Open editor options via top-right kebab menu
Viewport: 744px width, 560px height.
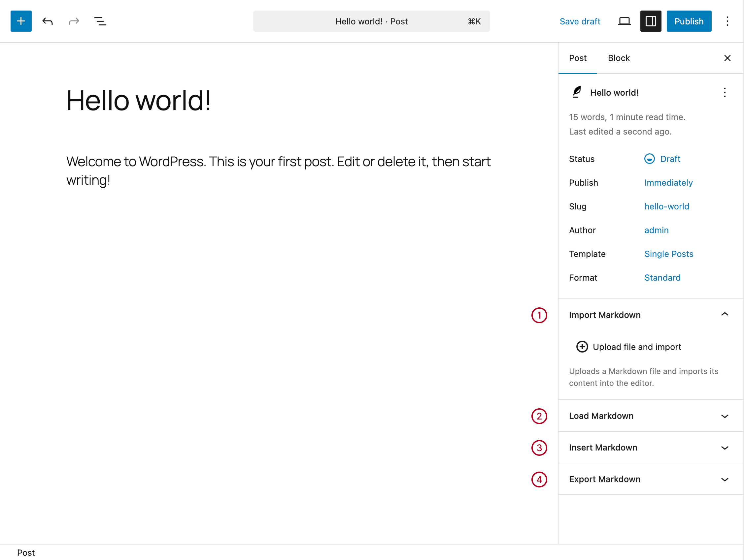click(727, 21)
